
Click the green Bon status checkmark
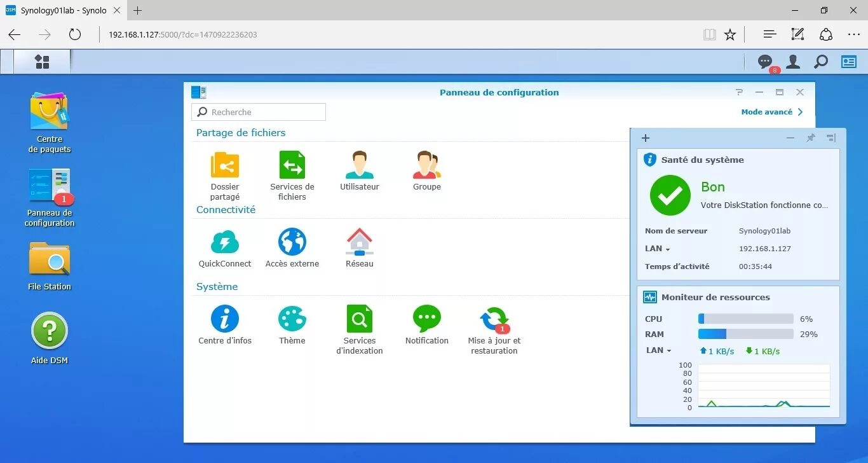point(670,195)
